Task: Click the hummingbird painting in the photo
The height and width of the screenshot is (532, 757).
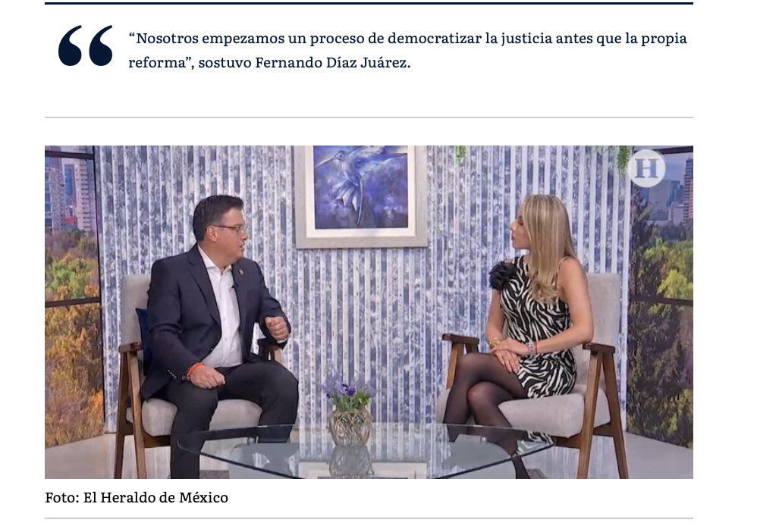Action: (360, 196)
